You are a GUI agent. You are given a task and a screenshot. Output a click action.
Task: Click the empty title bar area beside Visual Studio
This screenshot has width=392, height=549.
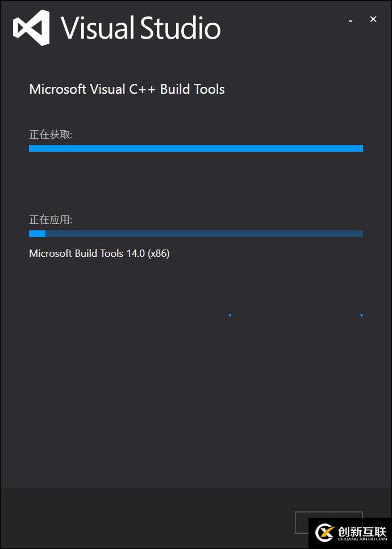[284, 28]
